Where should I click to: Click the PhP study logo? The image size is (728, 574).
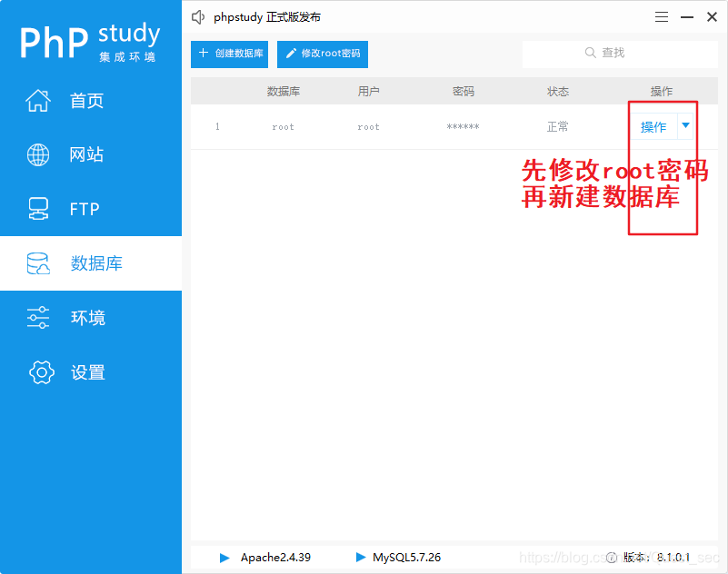pos(89,40)
